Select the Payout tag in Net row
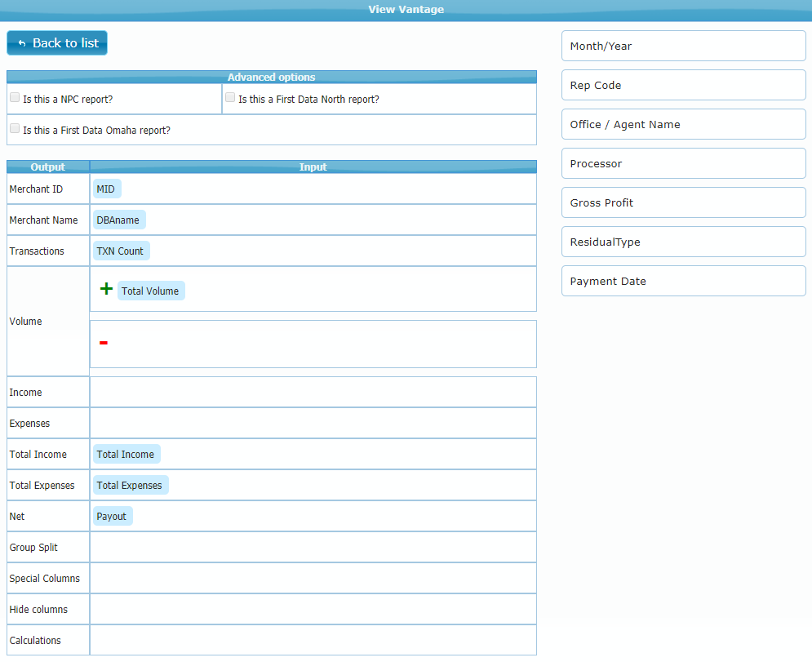 point(112,516)
